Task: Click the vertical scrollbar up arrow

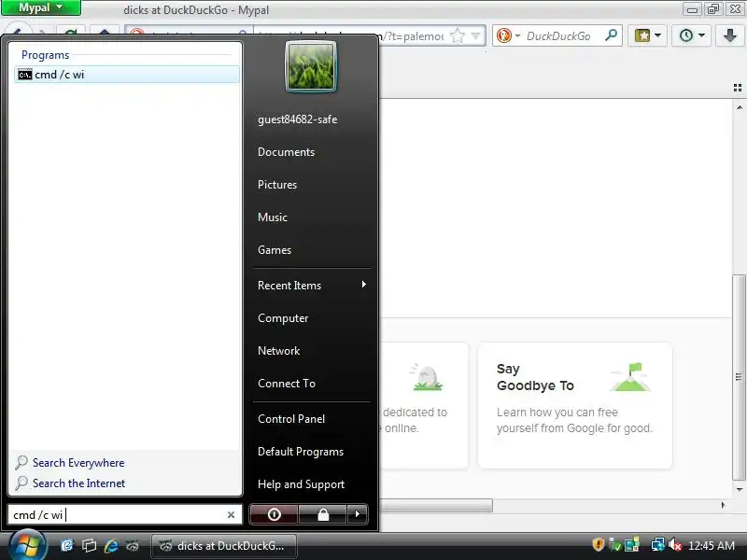Action: tap(739, 107)
